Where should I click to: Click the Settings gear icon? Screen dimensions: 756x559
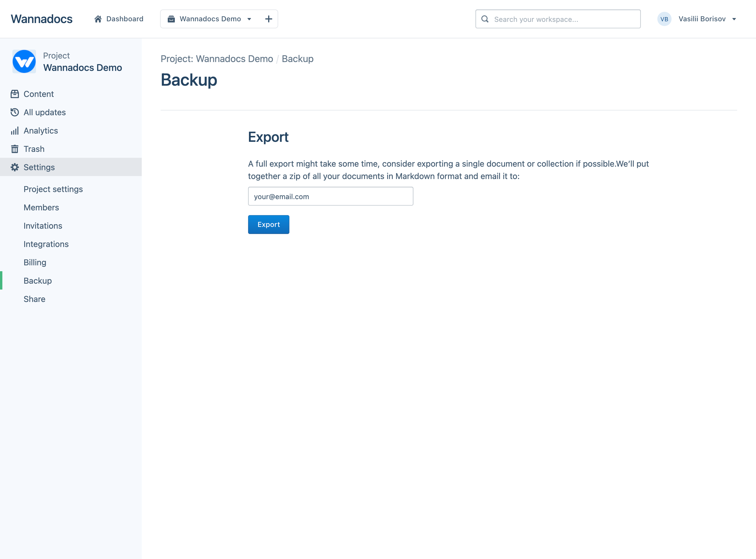[14, 167]
